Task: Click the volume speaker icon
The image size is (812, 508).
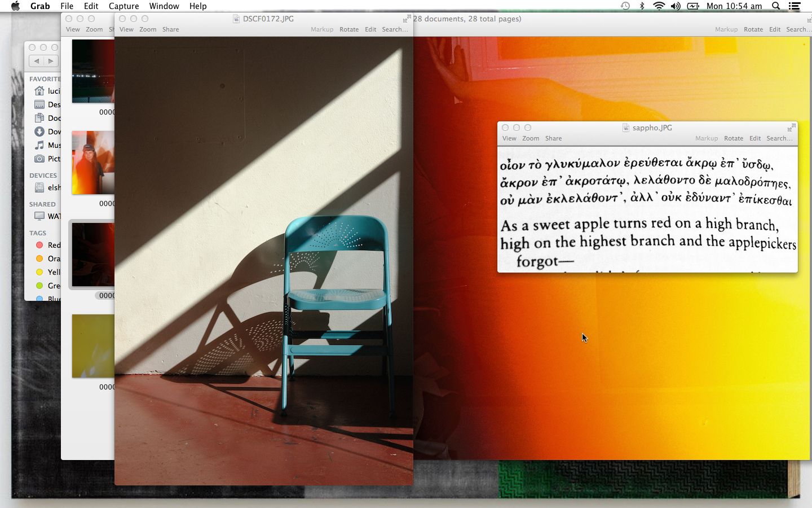Action: pos(676,6)
